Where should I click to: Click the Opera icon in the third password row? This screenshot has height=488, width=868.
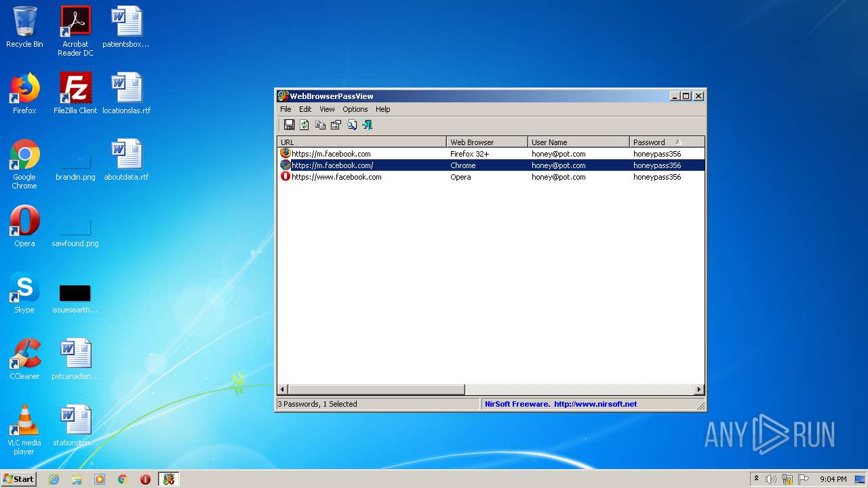coord(285,176)
